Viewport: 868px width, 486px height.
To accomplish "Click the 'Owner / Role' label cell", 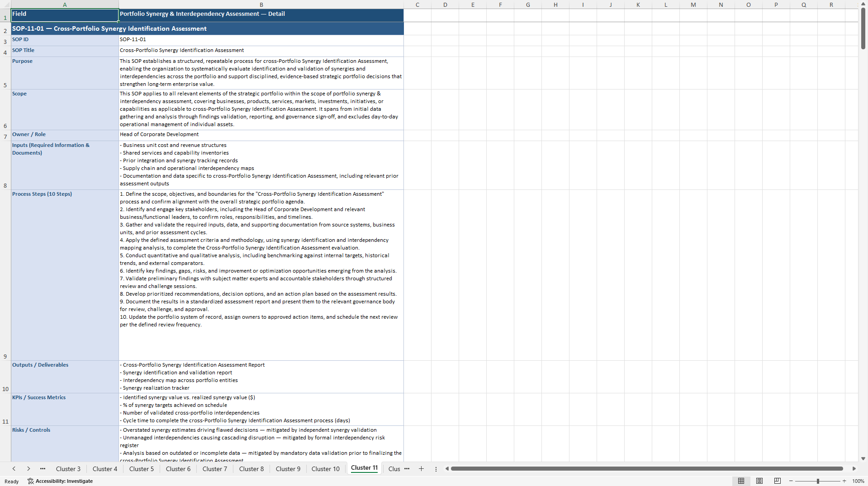I will tap(65, 135).
